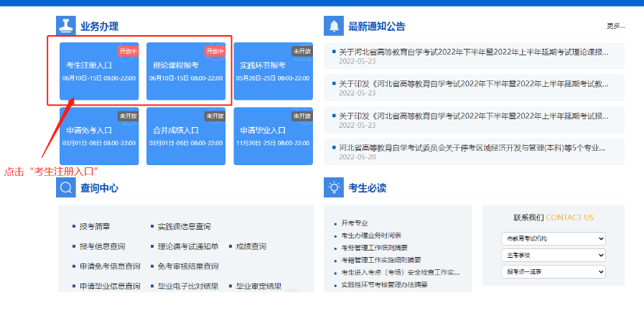Click the magnifier icon beside 查询中心
Viewport: 644px width, 336px height.
(x=66, y=187)
